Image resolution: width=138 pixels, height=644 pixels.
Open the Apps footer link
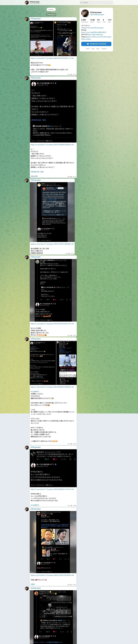click(98, 49)
